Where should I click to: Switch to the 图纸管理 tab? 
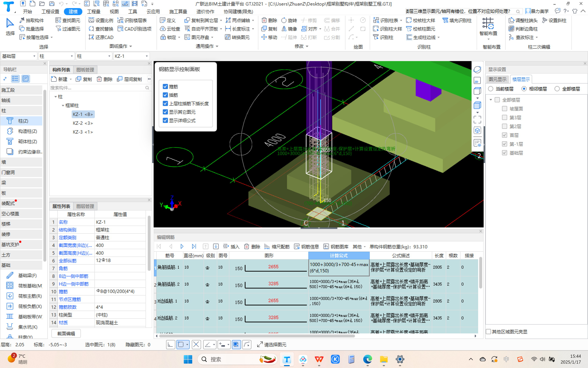click(85, 70)
